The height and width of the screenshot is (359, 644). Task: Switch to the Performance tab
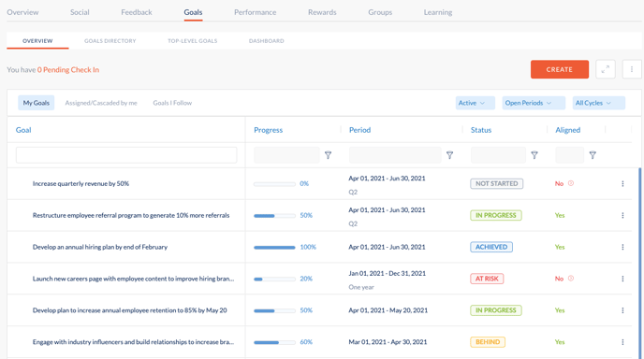[x=255, y=12]
